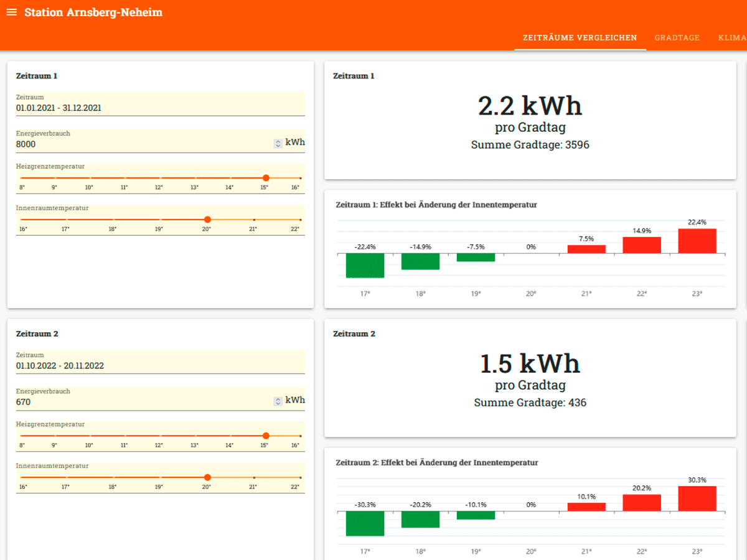The image size is (747, 560).
Task: Click the -22.4% green bar at 17°
Action: pyautogui.click(x=365, y=266)
